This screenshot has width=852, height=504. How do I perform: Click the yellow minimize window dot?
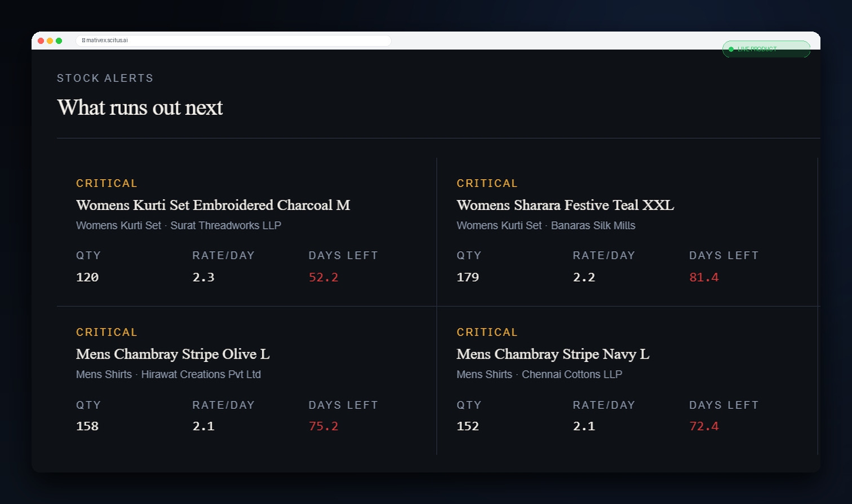50,41
